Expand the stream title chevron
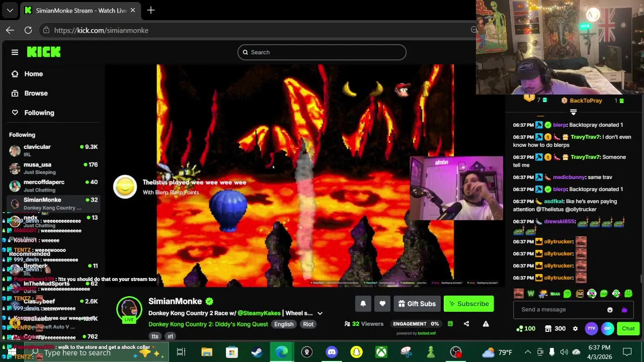Viewport: 644px width, 362px height. coord(319,313)
